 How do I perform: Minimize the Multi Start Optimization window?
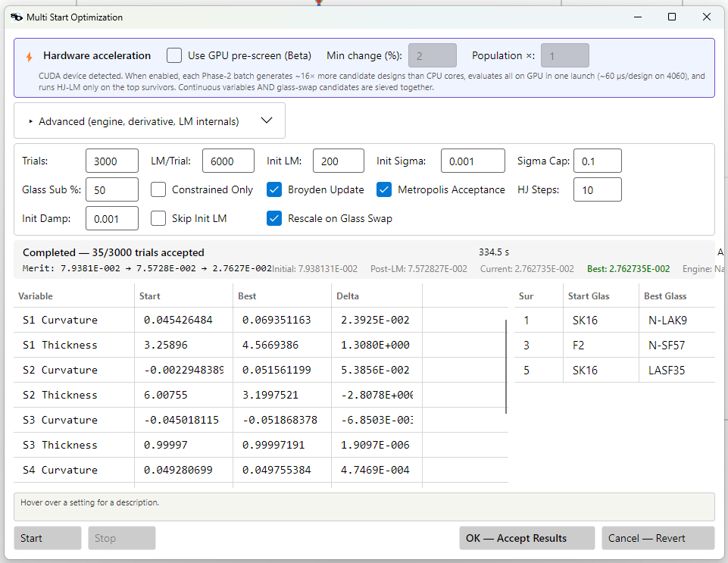click(638, 17)
